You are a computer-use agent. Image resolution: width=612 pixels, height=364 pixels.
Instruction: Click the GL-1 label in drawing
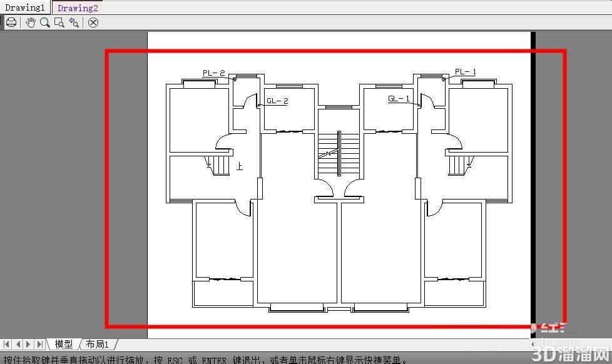[x=399, y=99]
